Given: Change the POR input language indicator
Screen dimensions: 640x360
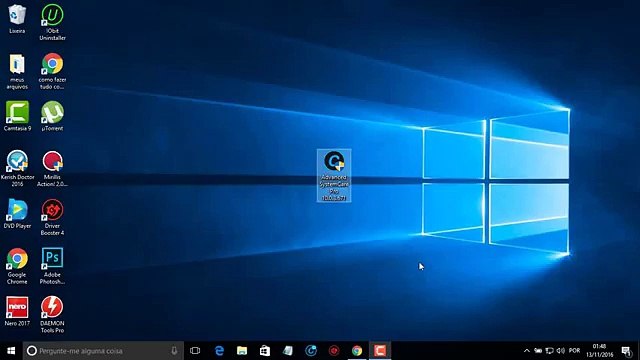Looking at the screenshot, I should (x=574, y=351).
